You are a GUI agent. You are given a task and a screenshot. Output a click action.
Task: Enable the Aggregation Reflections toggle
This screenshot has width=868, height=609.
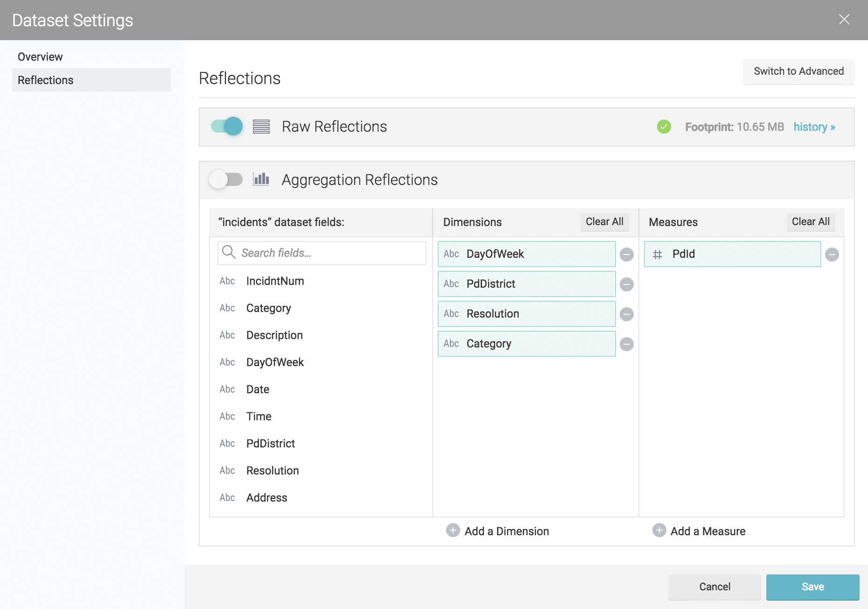point(226,180)
